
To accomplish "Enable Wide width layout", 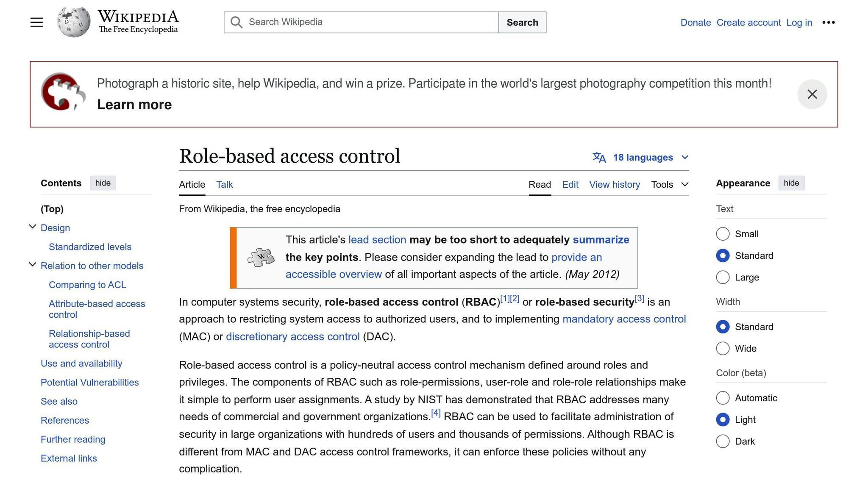I will [x=723, y=348].
